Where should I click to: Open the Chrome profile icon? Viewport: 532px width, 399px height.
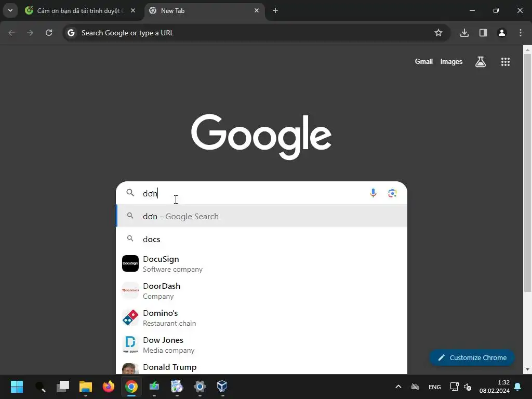click(x=502, y=33)
